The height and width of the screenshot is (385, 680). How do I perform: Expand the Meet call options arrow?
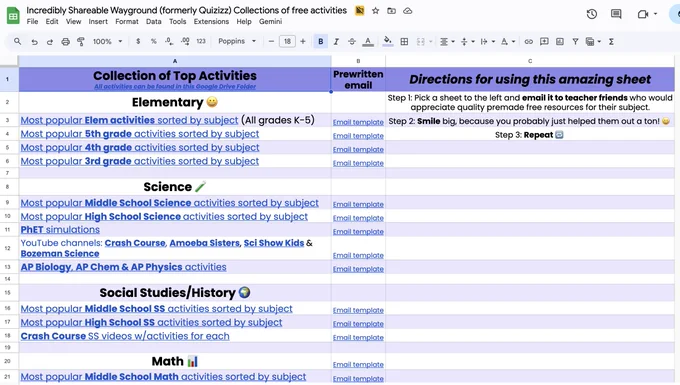[655, 14]
